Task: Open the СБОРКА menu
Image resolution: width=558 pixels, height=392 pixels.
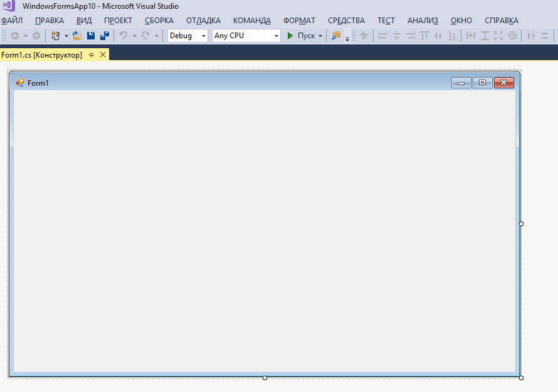Action: 159,20
